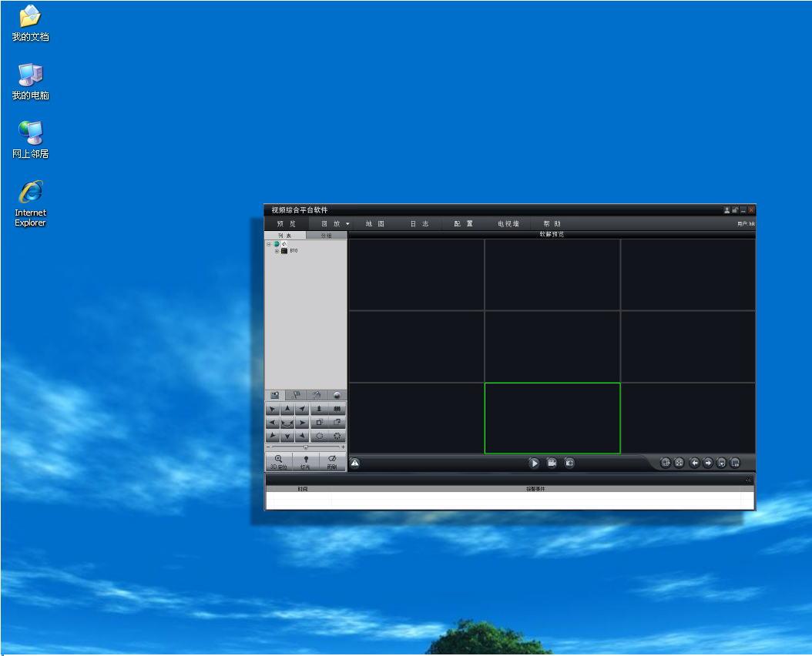
Task: Move PTZ camera up-right with arrow button
Action: coord(302,409)
